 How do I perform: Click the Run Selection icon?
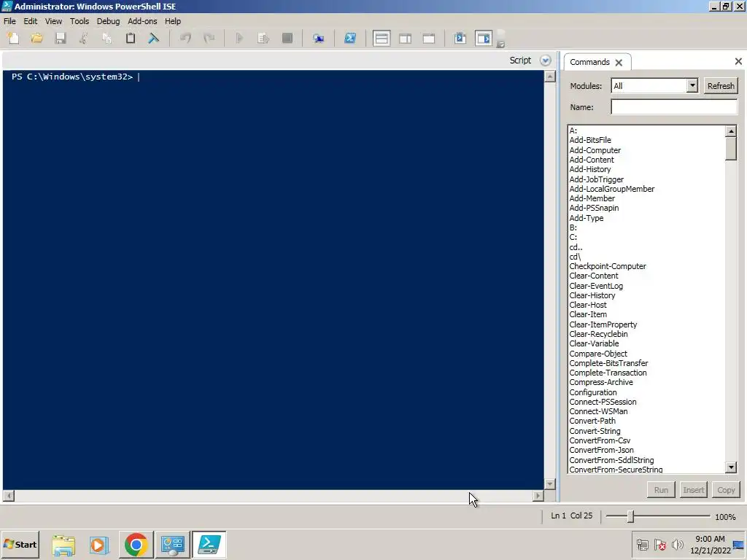(x=263, y=38)
